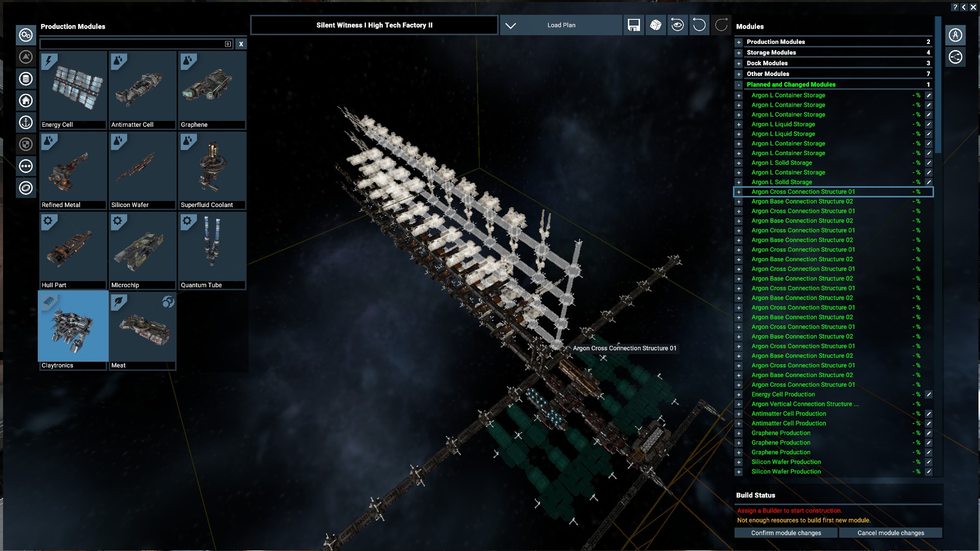Save the construction plan with floppy icon
The width and height of the screenshot is (980, 551).
(x=633, y=25)
